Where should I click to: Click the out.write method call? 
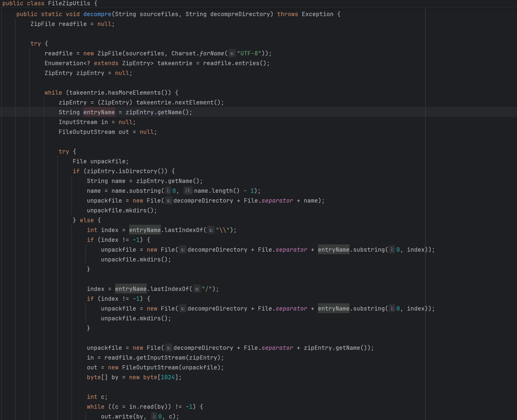(124, 417)
